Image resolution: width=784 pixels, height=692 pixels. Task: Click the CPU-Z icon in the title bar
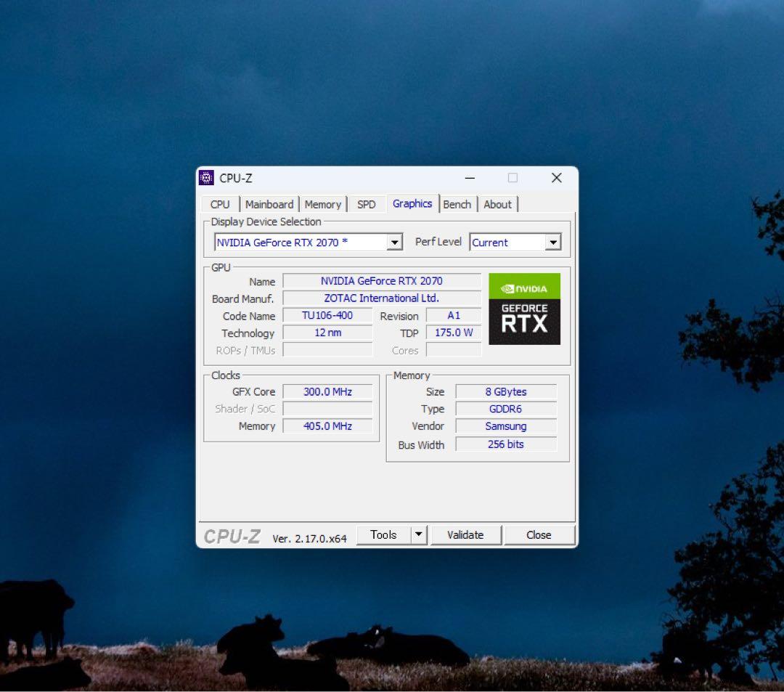pos(208,177)
